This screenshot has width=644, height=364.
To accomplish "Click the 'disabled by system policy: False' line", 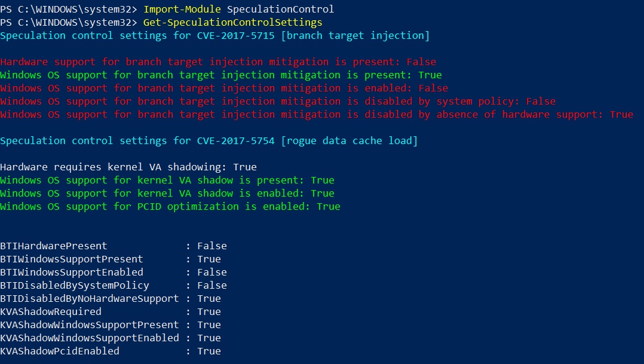I will tap(278, 102).
